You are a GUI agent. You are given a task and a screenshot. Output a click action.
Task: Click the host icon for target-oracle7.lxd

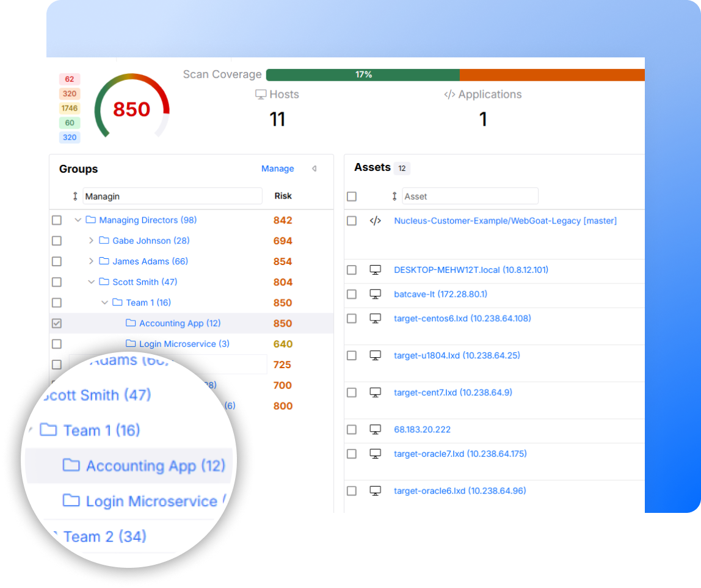coord(375,454)
